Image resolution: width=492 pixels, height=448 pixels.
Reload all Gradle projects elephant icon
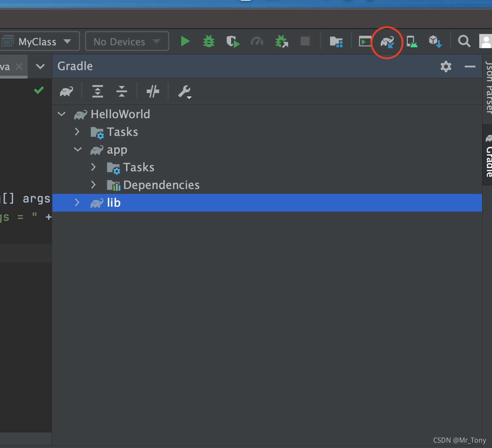[x=67, y=92]
